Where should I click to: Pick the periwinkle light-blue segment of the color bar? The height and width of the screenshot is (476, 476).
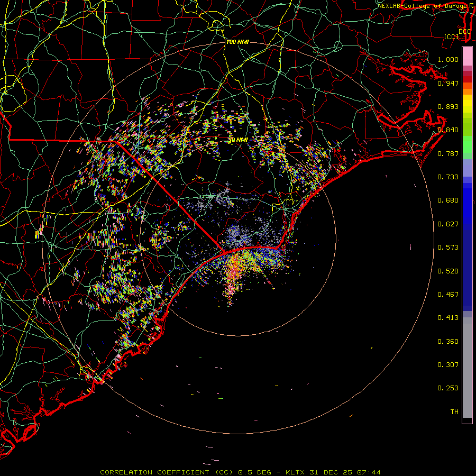(467, 168)
